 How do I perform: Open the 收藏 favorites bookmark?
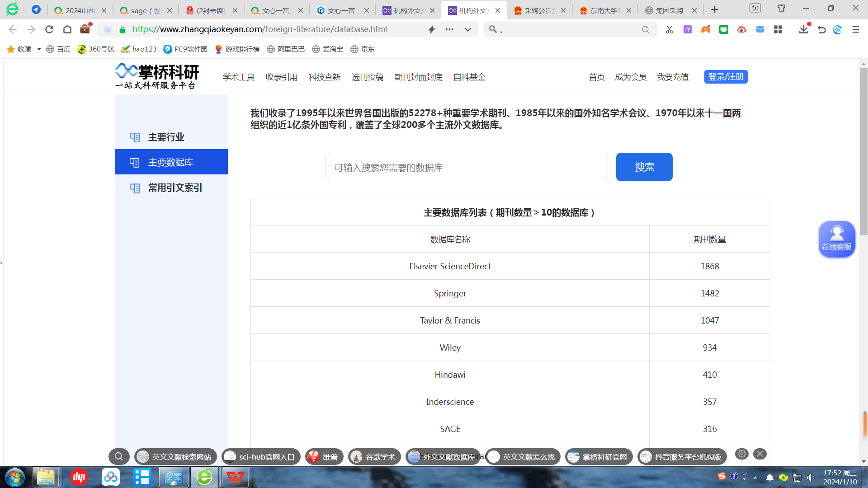coord(19,49)
